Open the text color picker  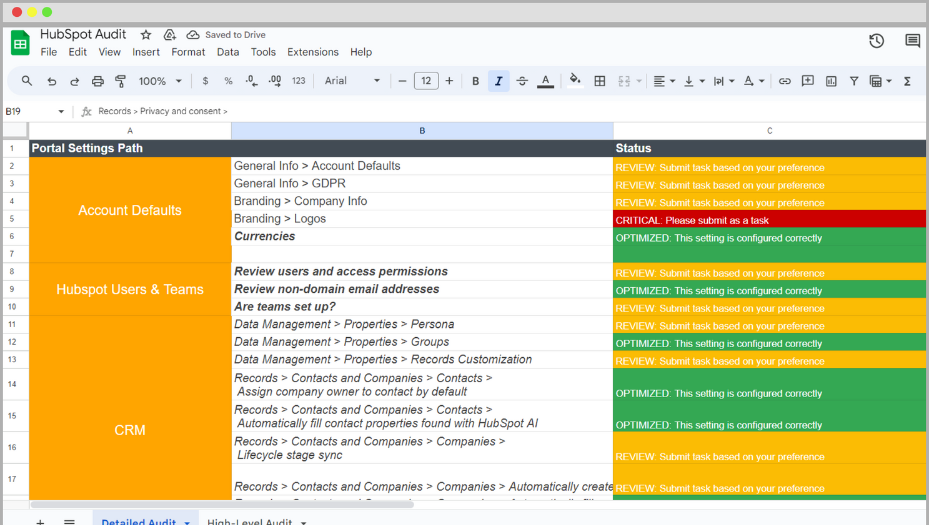pyautogui.click(x=545, y=81)
